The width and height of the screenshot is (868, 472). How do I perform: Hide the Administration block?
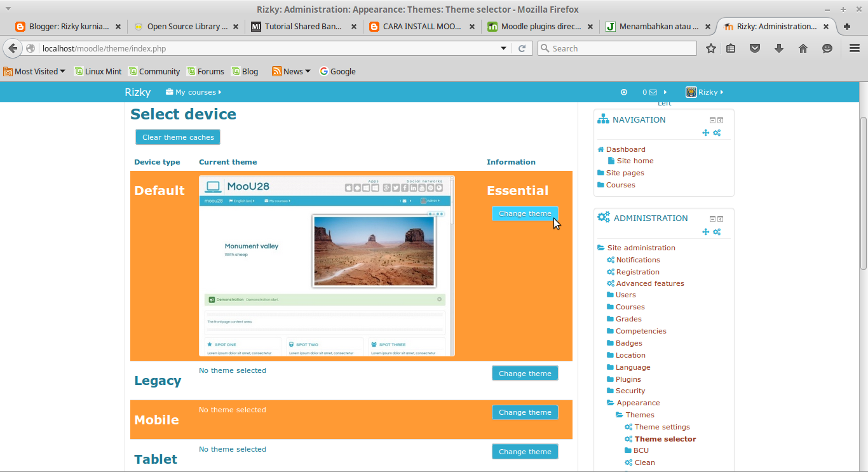[712, 219]
